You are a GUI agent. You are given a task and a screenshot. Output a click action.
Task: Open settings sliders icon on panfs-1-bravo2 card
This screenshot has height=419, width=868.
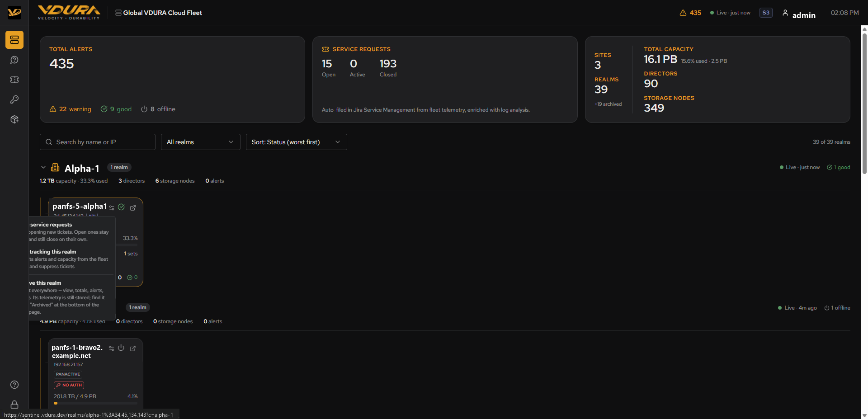tap(112, 348)
